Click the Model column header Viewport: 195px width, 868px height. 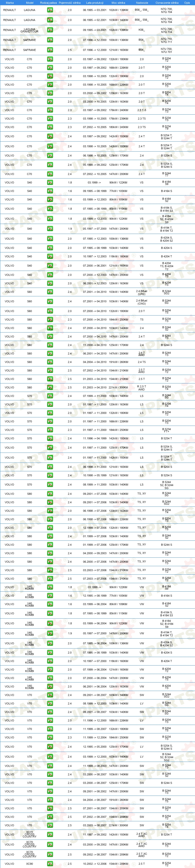click(x=30, y=3)
